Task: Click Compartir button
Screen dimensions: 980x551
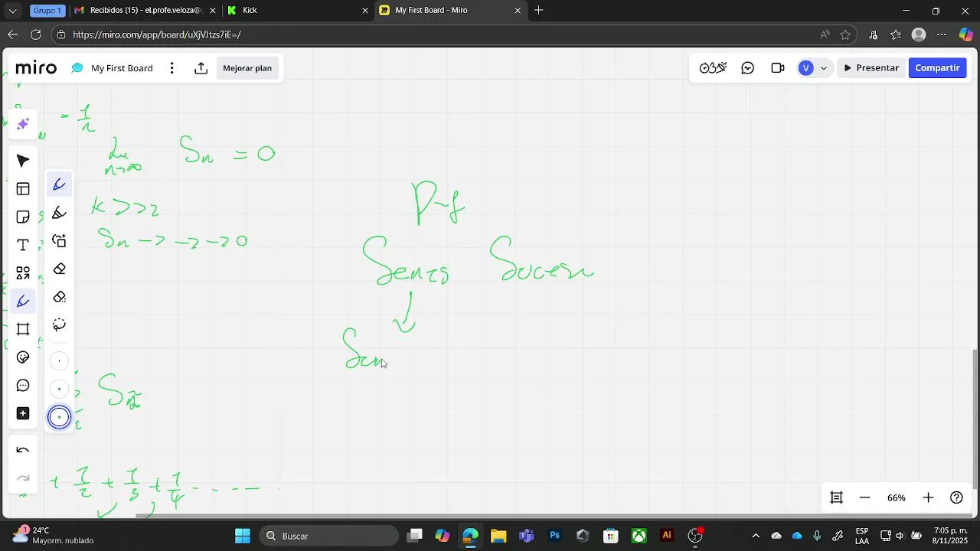Action: (937, 68)
